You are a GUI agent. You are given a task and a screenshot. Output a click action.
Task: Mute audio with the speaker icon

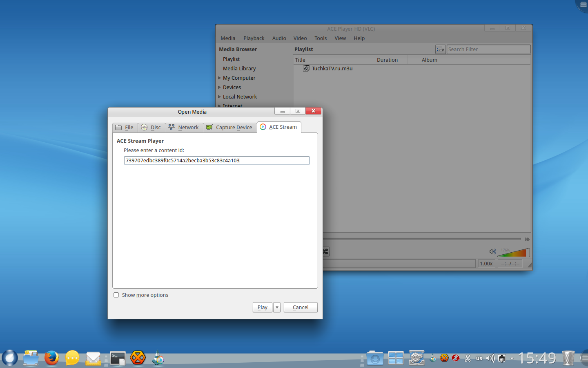[x=492, y=251]
